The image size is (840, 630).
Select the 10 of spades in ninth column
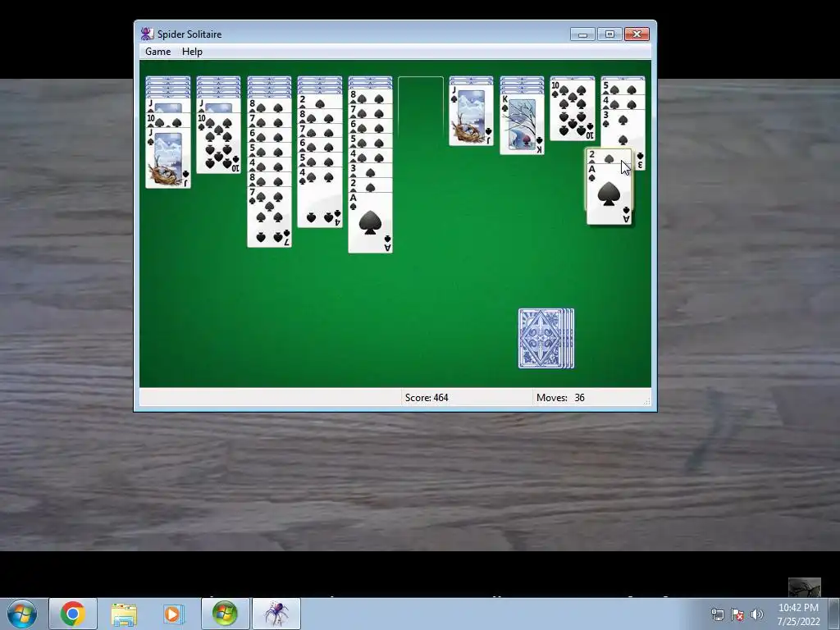[572, 111]
